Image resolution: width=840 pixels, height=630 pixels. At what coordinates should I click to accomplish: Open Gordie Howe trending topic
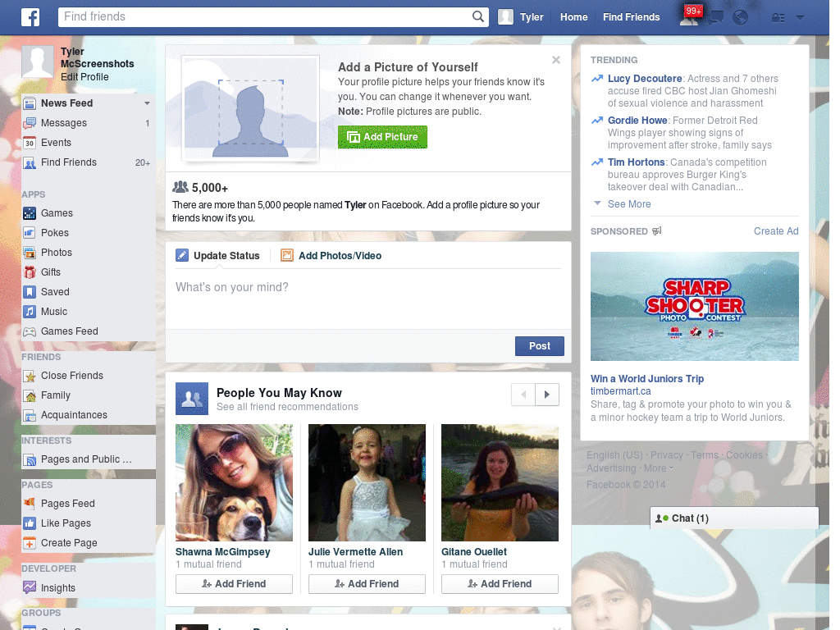coord(637,121)
